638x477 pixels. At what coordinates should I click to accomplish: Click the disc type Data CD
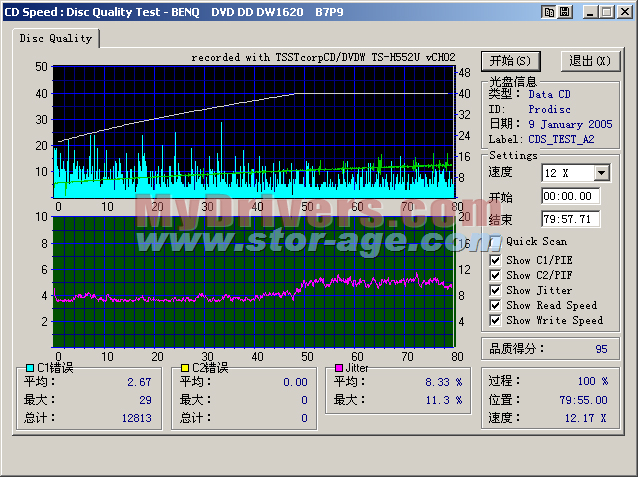(549, 94)
